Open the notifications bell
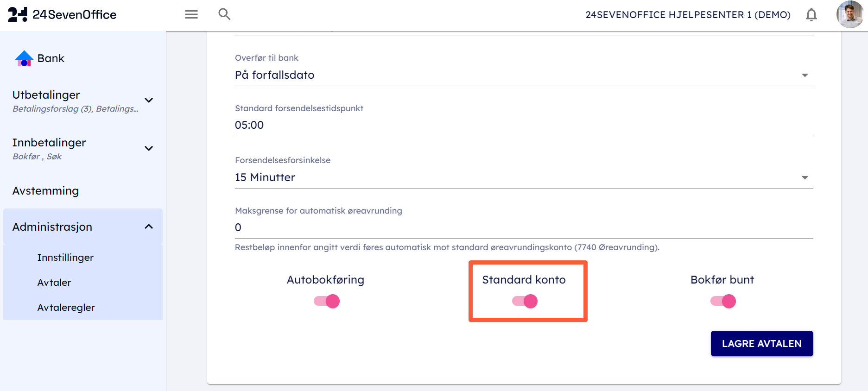This screenshot has width=868, height=391. [x=811, y=15]
